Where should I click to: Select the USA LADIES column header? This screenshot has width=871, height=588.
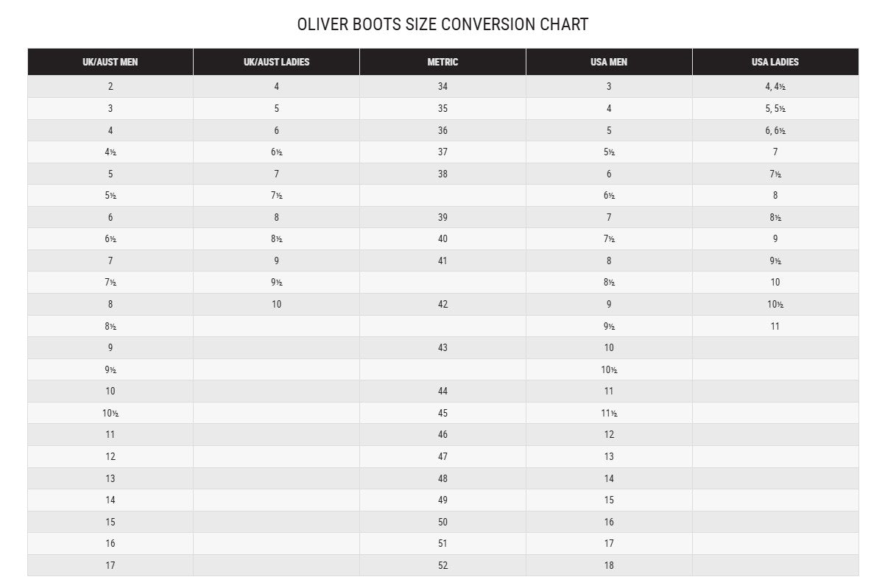775,62
